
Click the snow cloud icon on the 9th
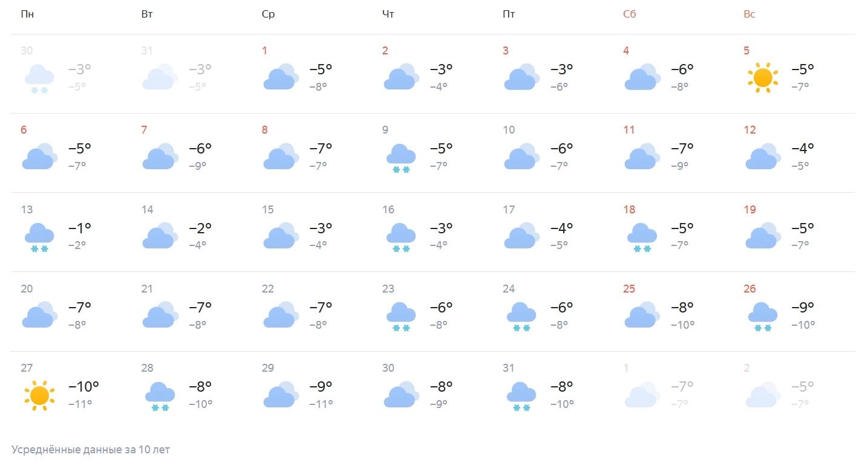tap(400, 158)
